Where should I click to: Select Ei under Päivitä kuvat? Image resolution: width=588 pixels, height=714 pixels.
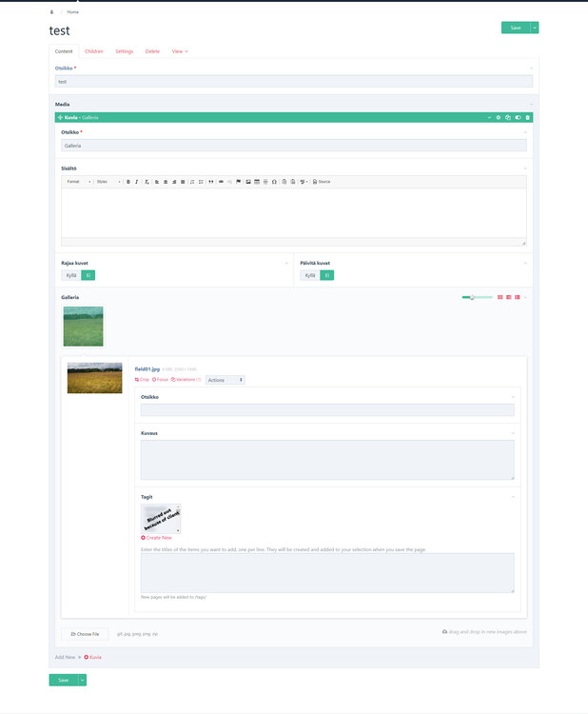tap(327, 275)
